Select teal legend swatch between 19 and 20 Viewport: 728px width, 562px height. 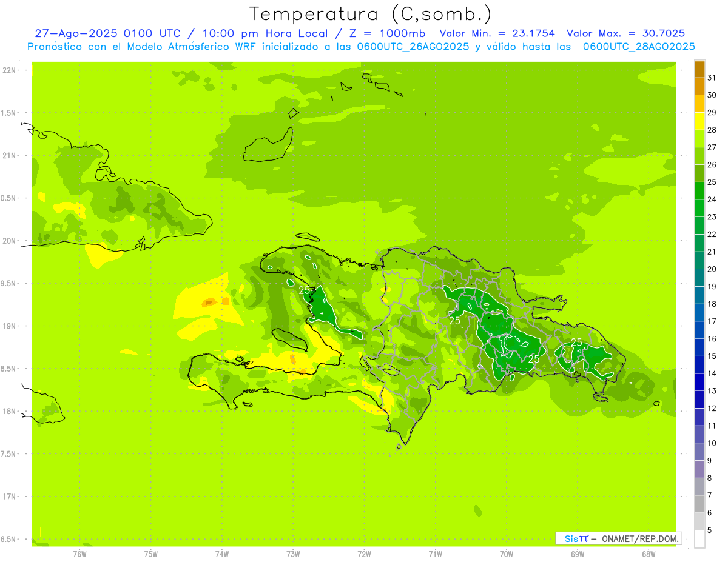click(x=699, y=278)
